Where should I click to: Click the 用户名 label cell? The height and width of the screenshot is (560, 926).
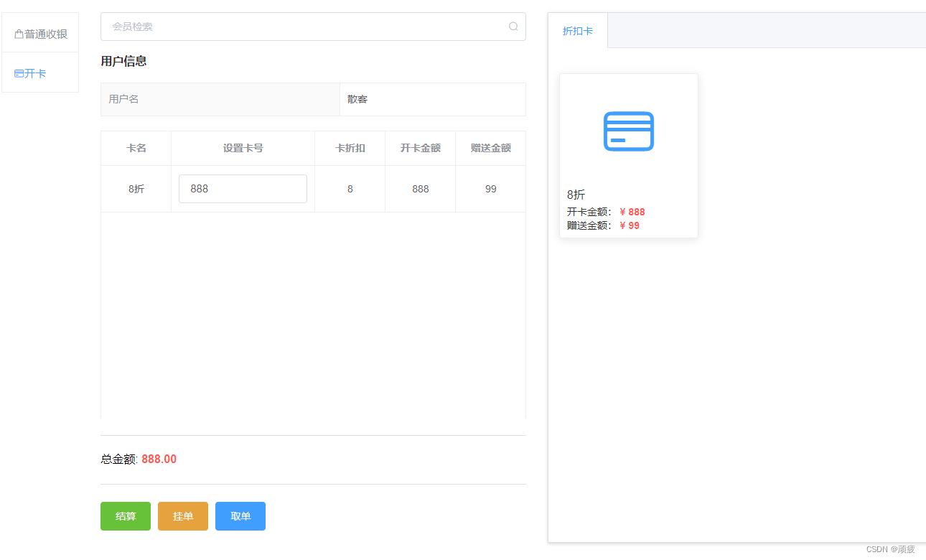220,99
